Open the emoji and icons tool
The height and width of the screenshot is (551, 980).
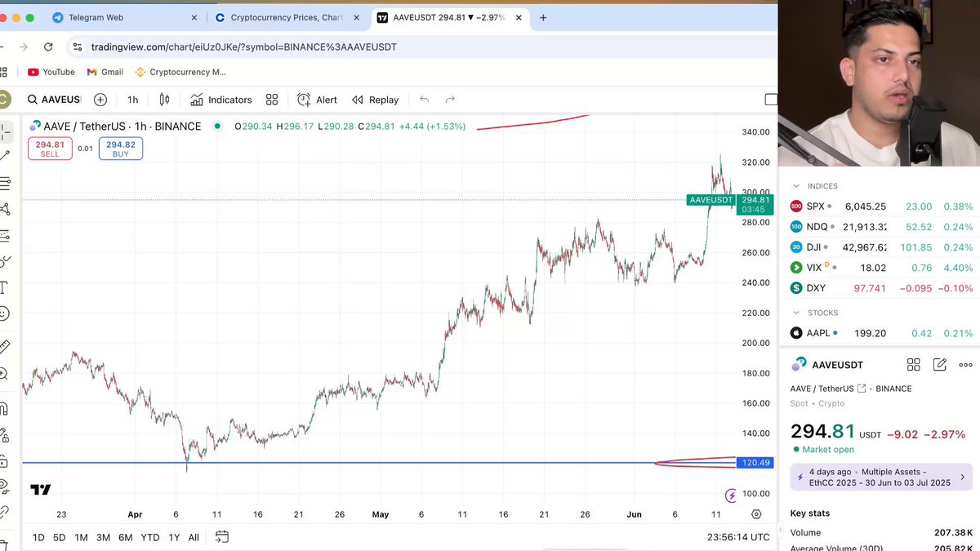click(4, 313)
